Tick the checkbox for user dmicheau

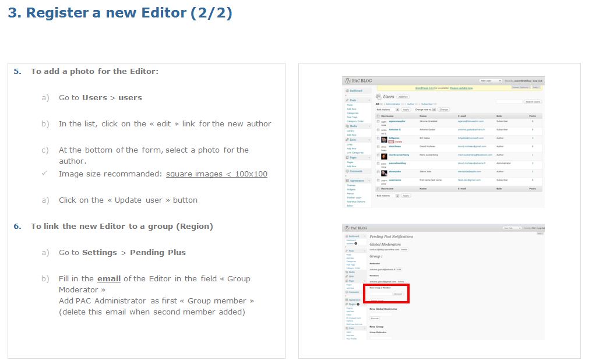378,146
